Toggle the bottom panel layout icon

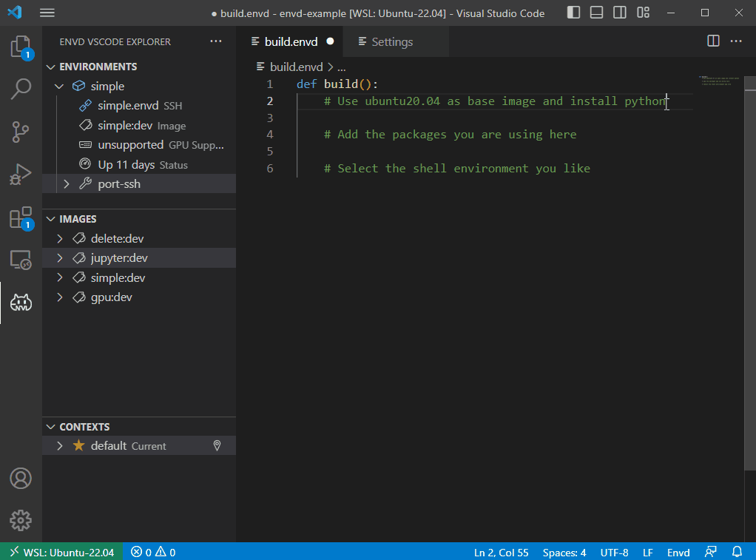[596, 13]
